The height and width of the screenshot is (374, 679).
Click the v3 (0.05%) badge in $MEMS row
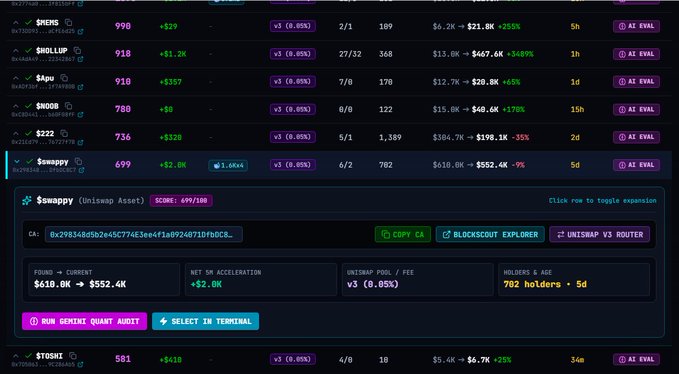pyautogui.click(x=293, y=26)
